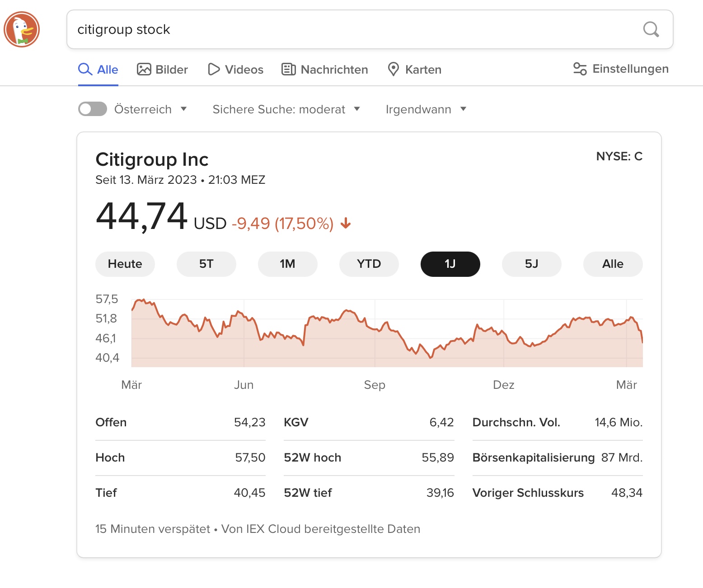The width and height of the screenshot is (703, 588).
Task: Select the 1M chart range
Action: (288, 264)
